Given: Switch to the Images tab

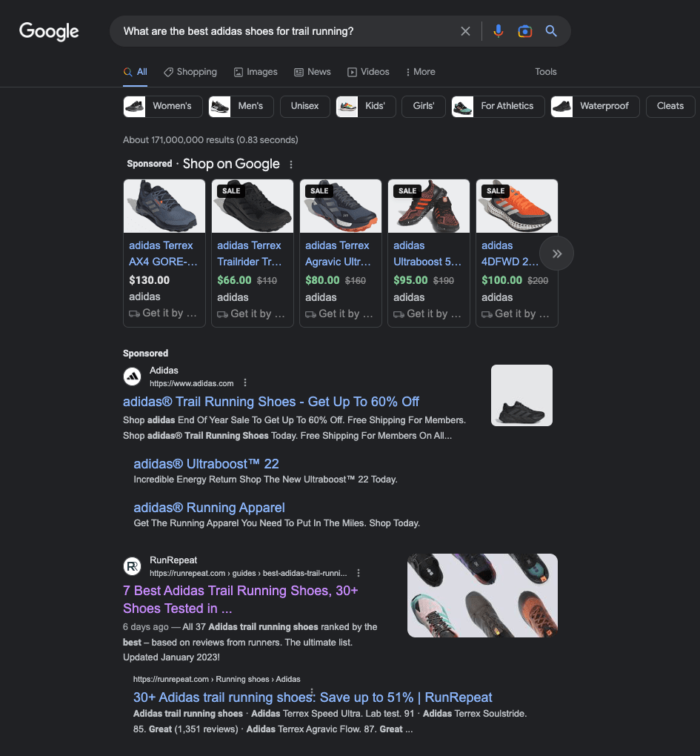Looking at the screenshot, I should 256,72.
